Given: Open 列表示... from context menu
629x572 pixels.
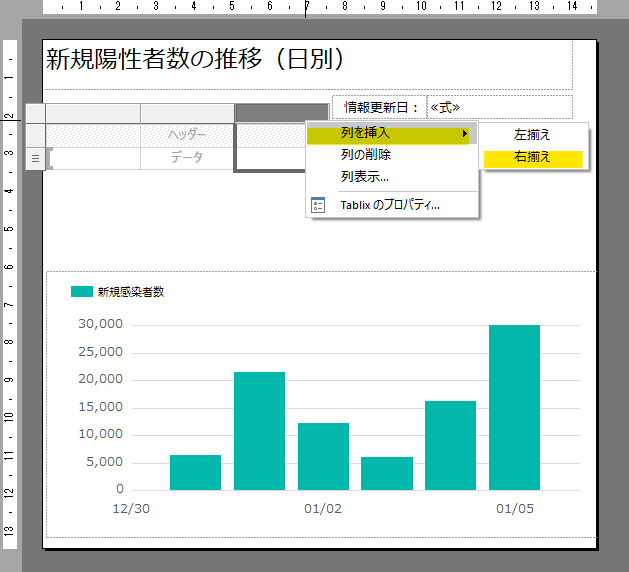Looking at the screenshot, I should point(365,177).
